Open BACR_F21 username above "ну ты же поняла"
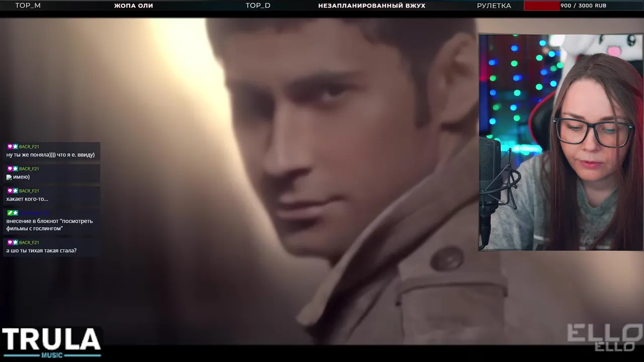 tap(29, 146)
